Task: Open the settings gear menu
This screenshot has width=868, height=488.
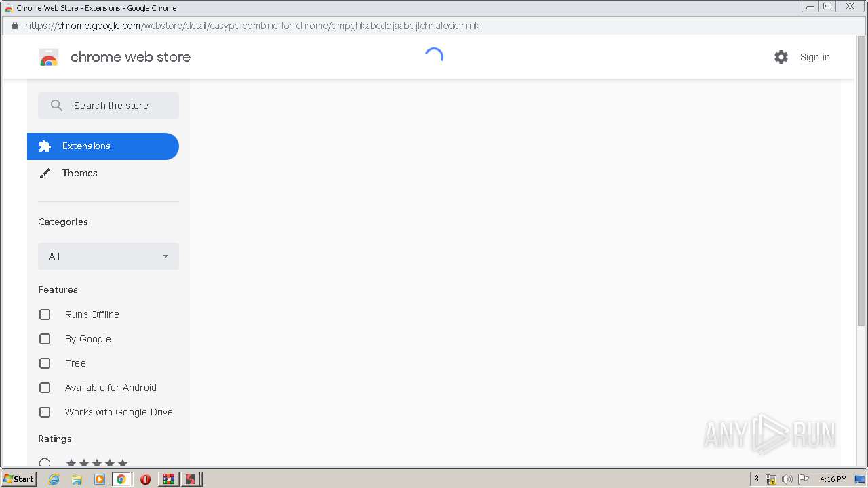Action: coord(781,57)
